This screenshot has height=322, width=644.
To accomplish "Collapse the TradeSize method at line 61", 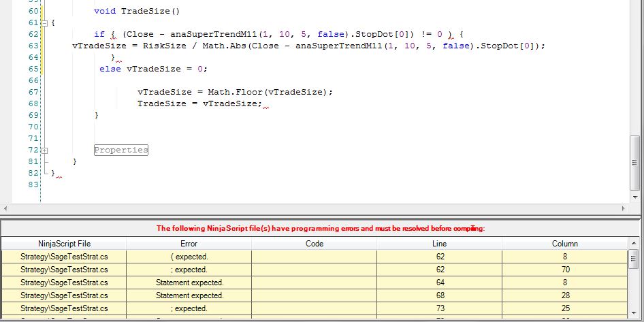I will tap(45, 23).
